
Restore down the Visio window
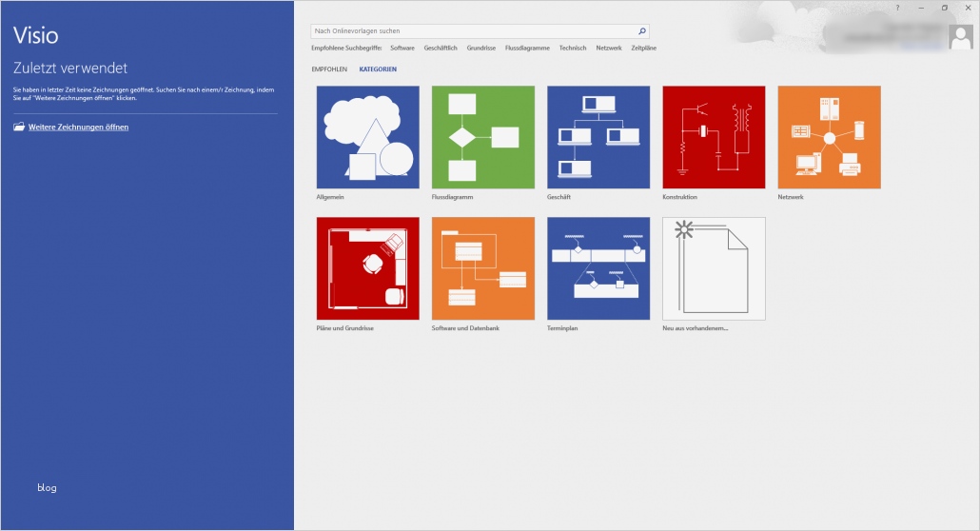pyautogui.click(x=945, y=8)
